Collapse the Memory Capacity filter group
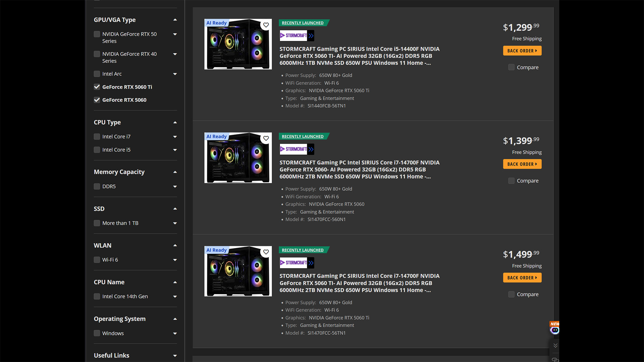Screen dimensions: 644x362 click(x=175, y=172)
